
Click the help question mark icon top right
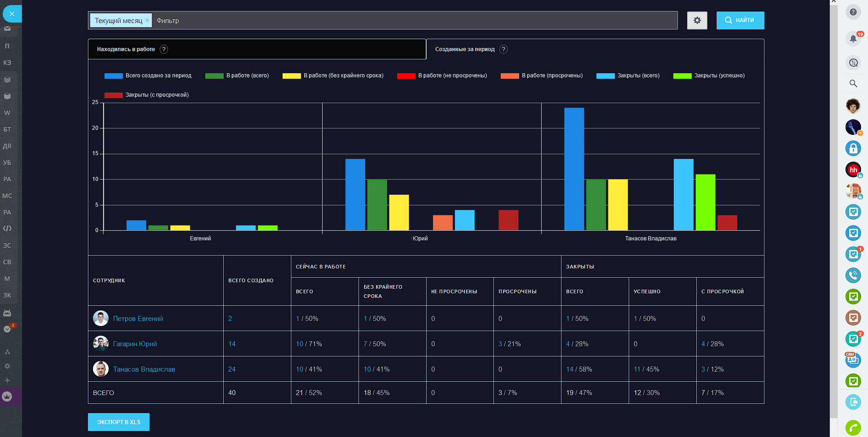tap(853, 12)
